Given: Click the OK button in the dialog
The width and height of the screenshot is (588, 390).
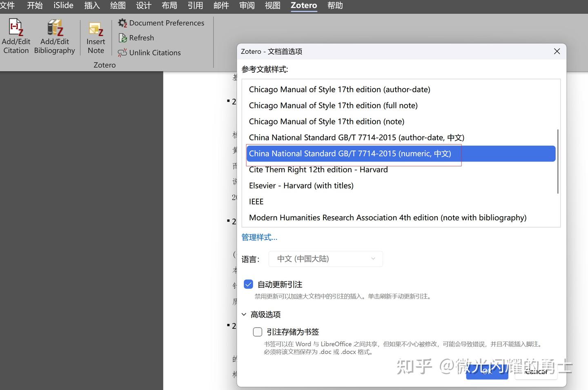Looking at the screenshot, I should point(487,371).
